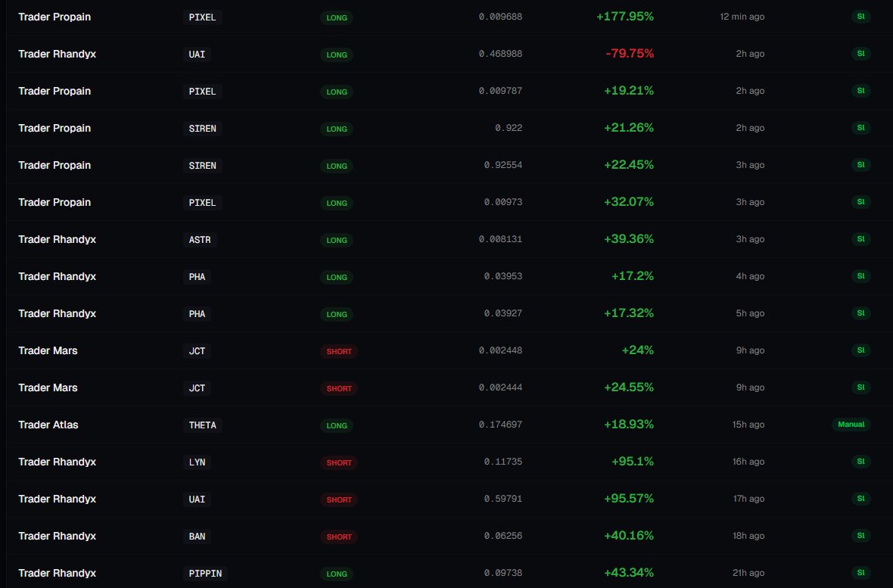Expand the Trader Atlas THETA trade row

click(454, 425)
